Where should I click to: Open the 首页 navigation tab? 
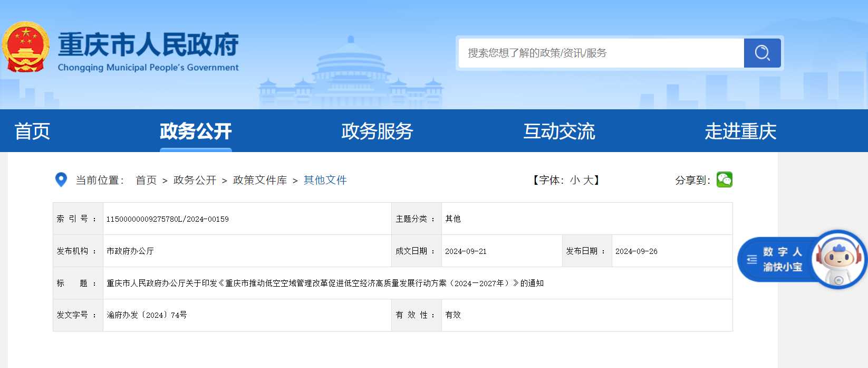tap(32, 131)
